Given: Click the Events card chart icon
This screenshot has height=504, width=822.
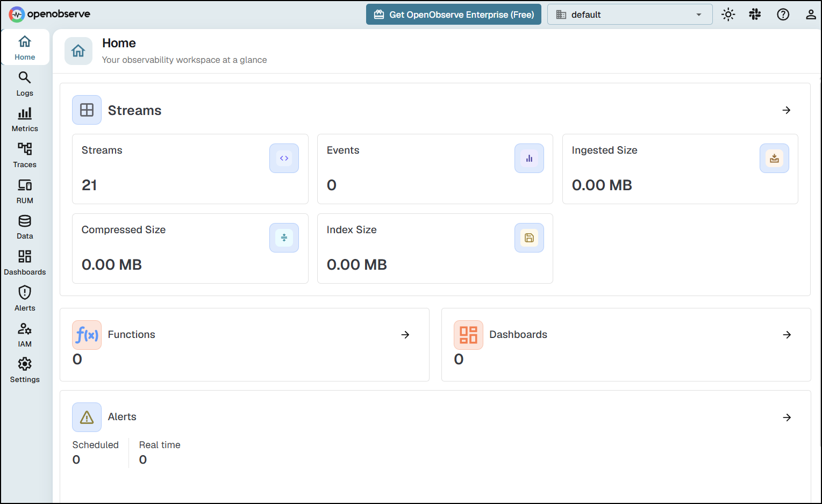Looking at the screenshot, I should 529,158.
